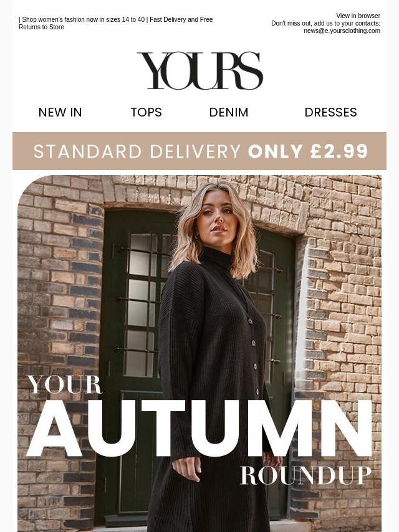Click the buttons on the black cardigan
The height and width of the screenshot is (532, 399).
254,354
